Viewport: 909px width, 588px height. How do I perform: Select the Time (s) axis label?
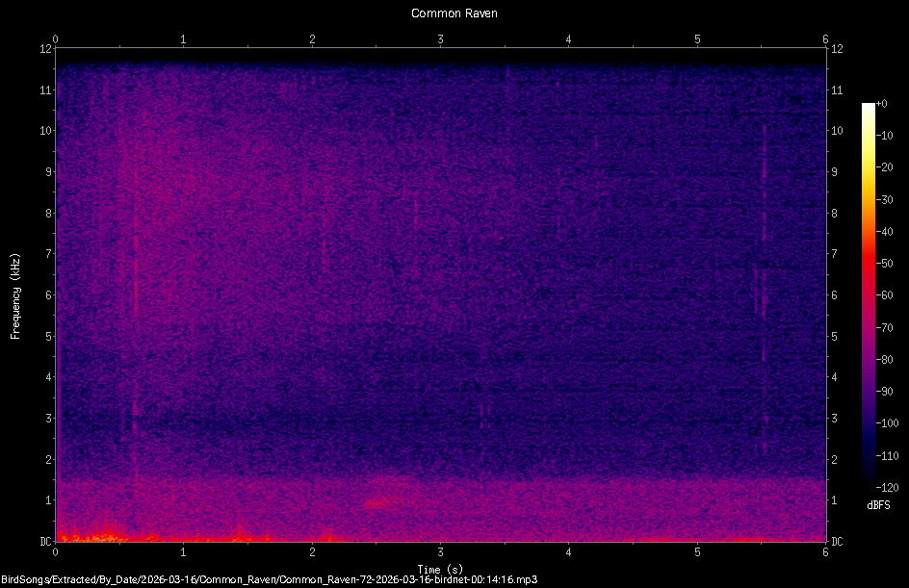point(439,569)
